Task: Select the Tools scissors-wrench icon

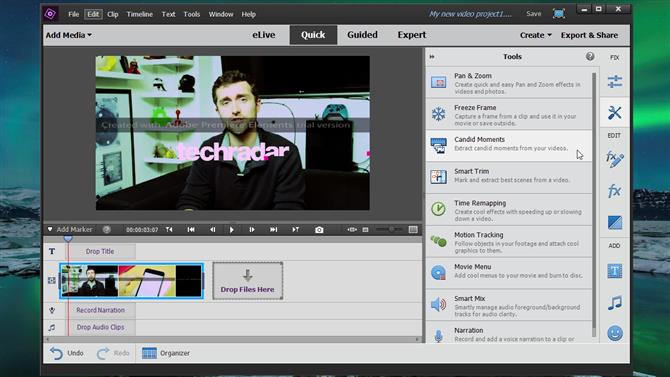Action: 614,112
